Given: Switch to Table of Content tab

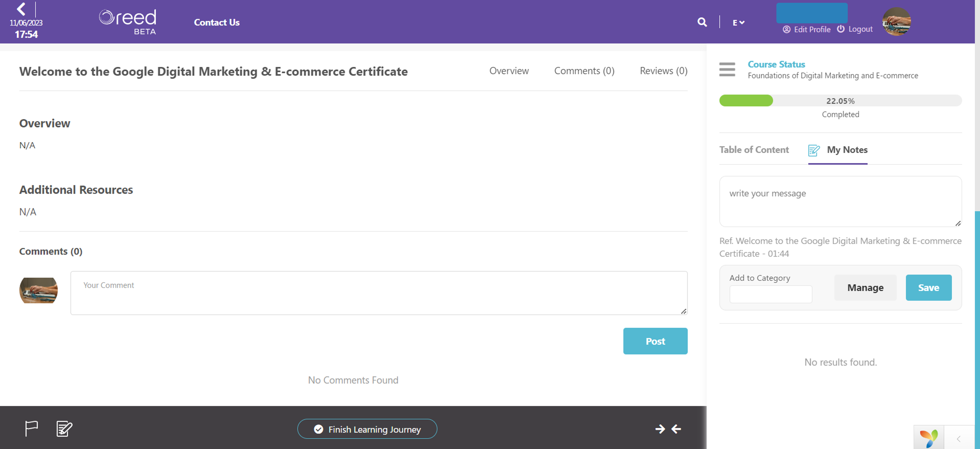Looking at the screenshot, I should 754,150.
